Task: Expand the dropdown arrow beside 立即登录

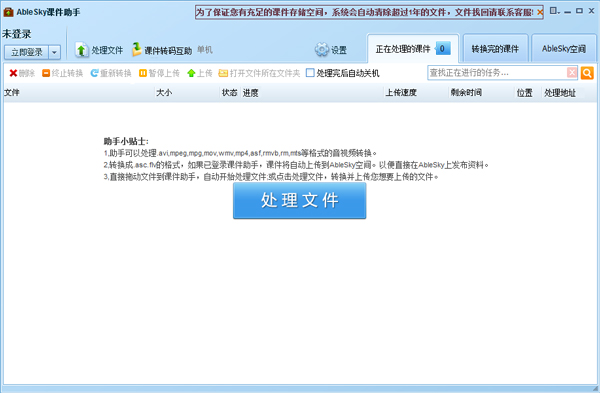Action: pos(55,52)
